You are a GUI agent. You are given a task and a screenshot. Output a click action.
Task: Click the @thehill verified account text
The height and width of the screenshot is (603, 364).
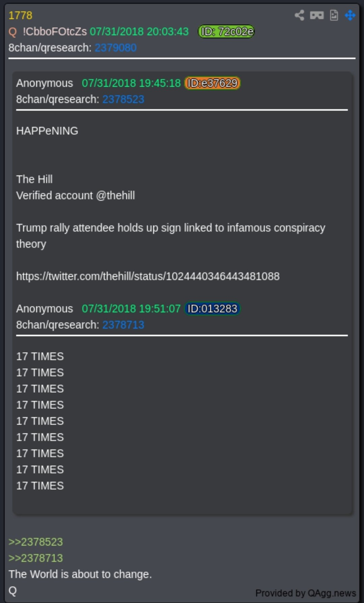tap(115, 195)
